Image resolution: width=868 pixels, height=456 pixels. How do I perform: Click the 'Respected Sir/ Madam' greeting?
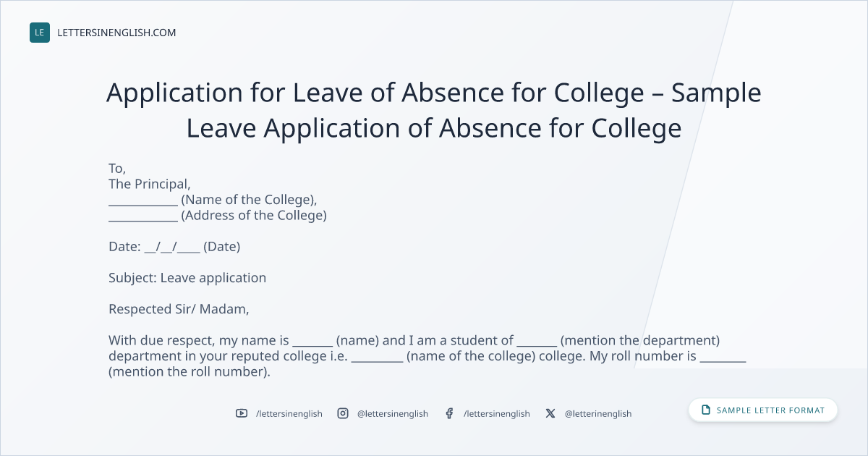coord(179,309)
